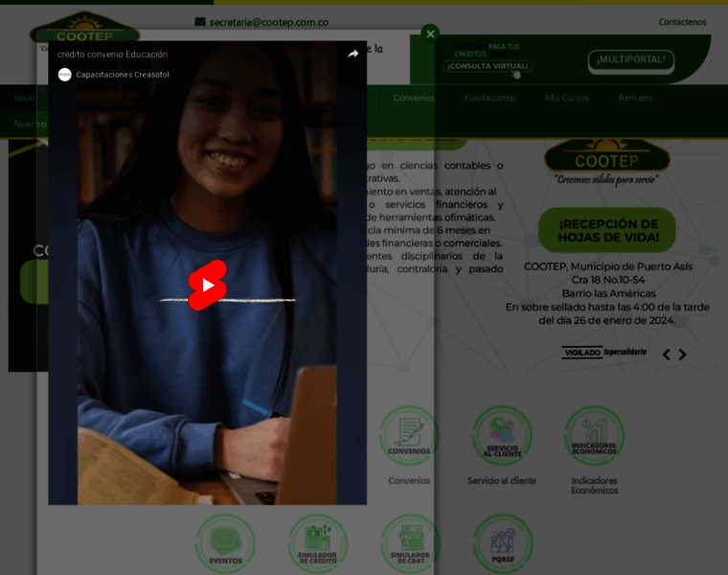Image resolution: width=728 pixels, height=575 pixels.
Task: Click Indicadores Económicos text label
Action: (594, 485)
